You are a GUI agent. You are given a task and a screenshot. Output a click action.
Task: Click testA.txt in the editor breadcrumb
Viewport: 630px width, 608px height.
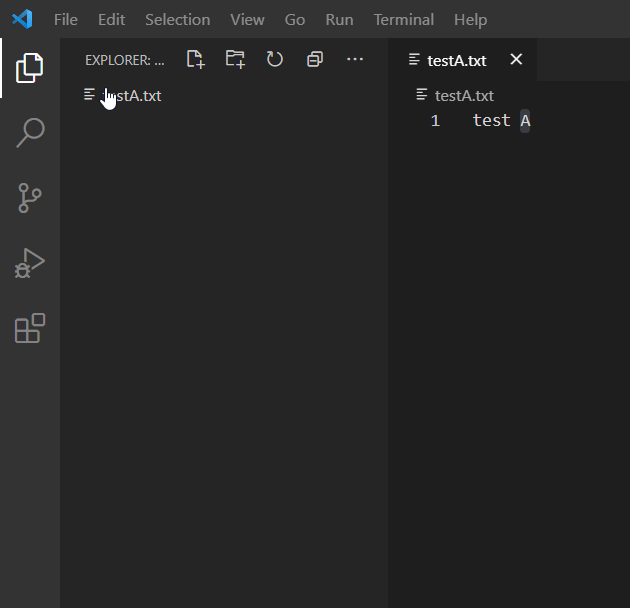pyautogui.click(x=464, y=96)
